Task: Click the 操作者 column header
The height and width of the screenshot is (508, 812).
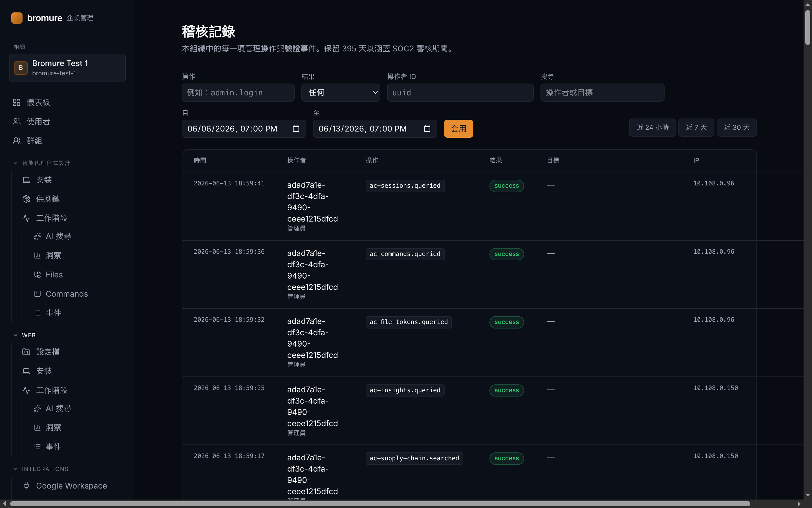Action: point(297,161)
